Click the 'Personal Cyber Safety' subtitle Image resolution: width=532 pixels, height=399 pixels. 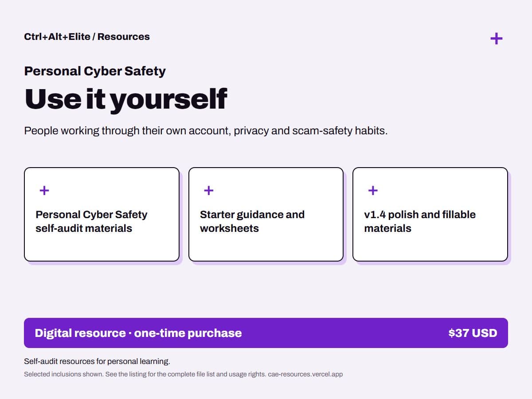coord(95,71)
